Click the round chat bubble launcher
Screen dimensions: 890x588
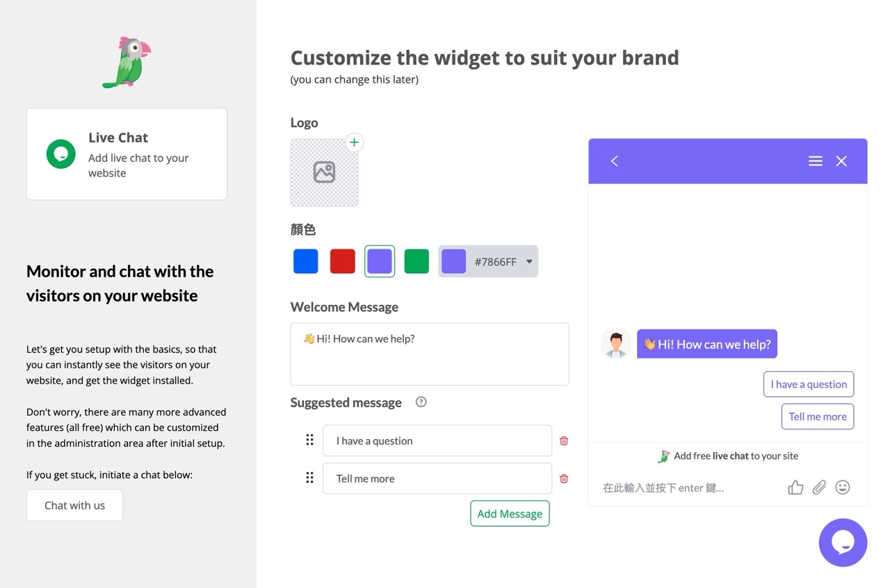(843, 543)
